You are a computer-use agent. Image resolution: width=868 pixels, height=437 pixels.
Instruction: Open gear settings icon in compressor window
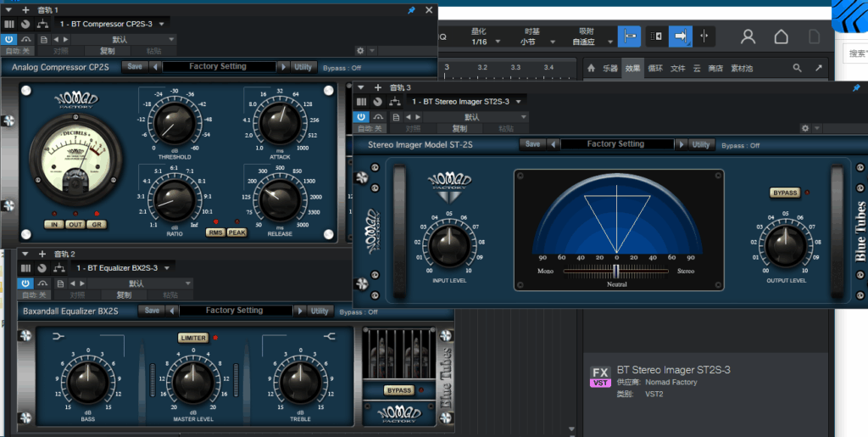pyautogui.click(x=360, y=50)
